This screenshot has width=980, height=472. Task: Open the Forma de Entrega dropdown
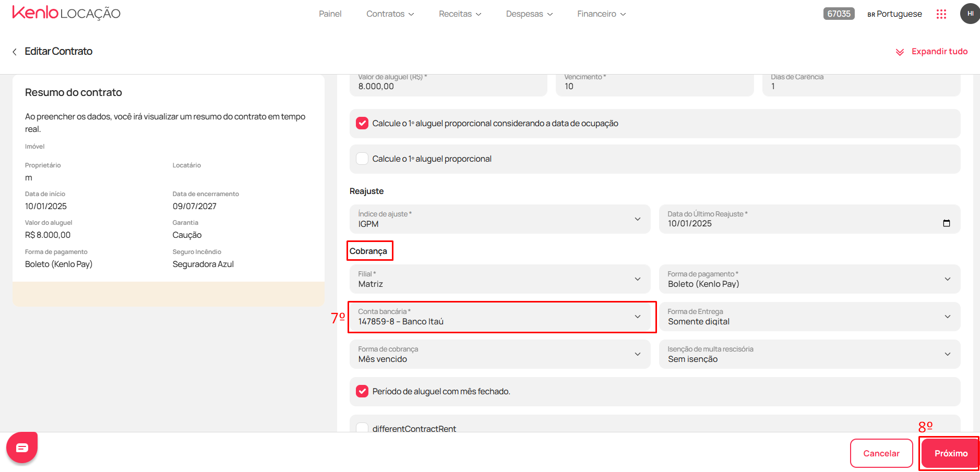coord(809,317)
